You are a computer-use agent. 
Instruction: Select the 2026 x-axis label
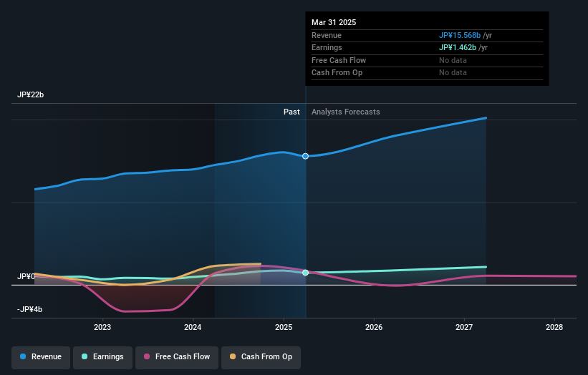(374, 328)
